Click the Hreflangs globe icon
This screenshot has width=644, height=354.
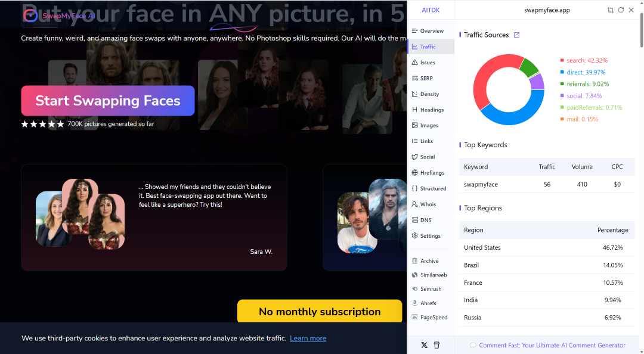tap(415, 172)
